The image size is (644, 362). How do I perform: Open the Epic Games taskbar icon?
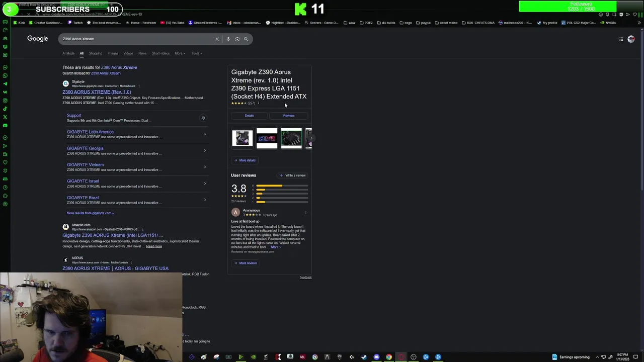[x=339, y=357]
